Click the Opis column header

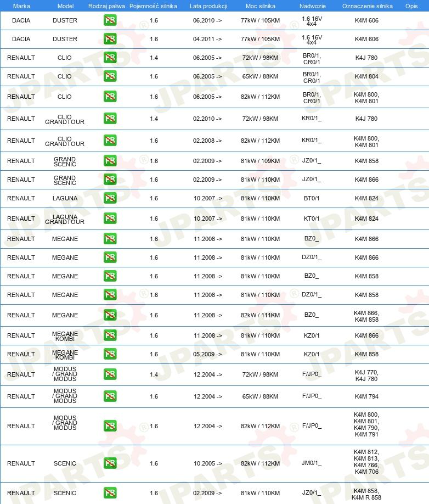411,6
